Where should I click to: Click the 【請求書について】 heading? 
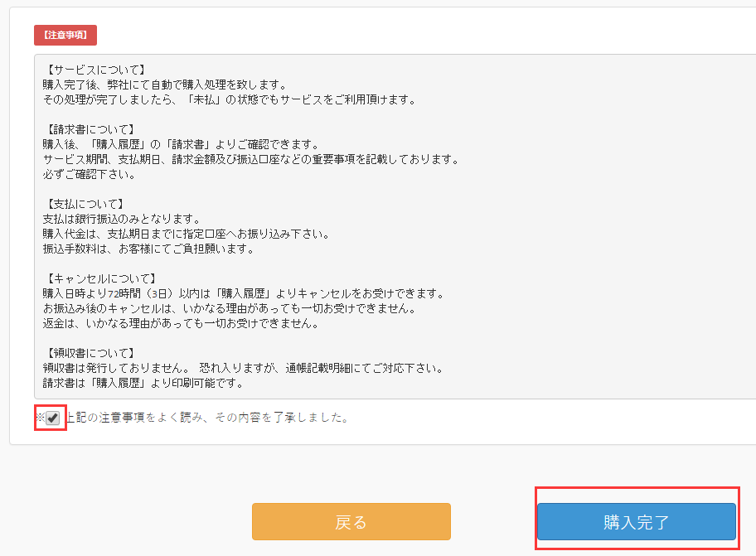(x=89, y=129)
